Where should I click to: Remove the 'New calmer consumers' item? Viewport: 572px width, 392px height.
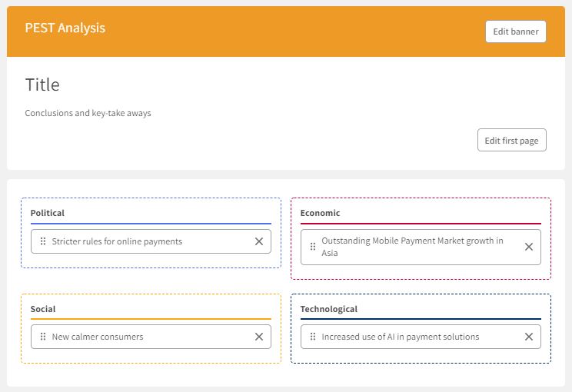(259, 337)
